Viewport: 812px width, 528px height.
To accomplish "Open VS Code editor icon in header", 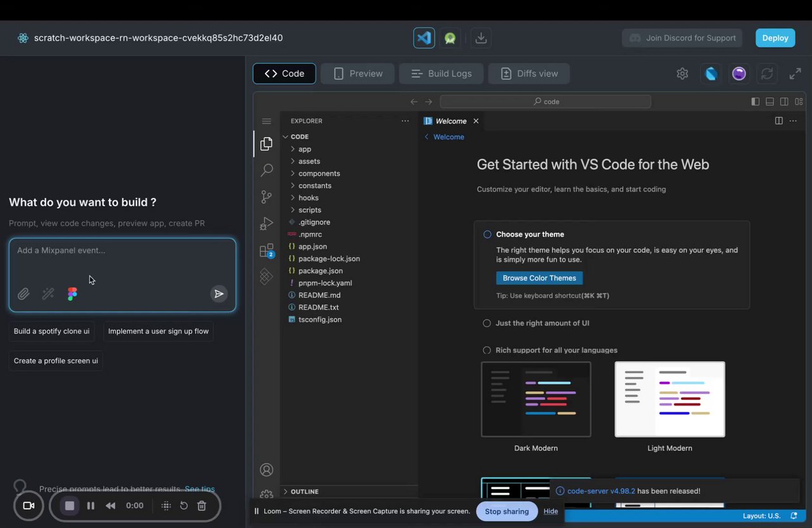I will 424,38.
